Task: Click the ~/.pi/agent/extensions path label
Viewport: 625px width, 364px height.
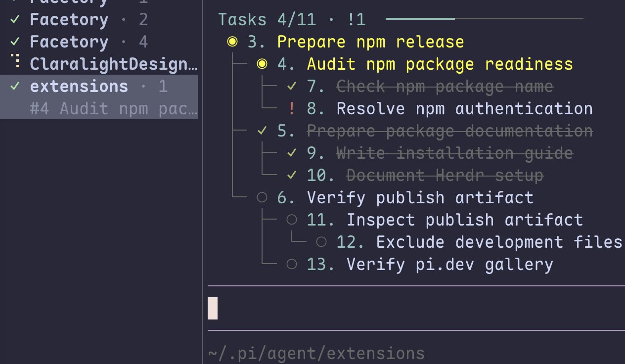Action: pyautogui.click(x=316, y=353)
